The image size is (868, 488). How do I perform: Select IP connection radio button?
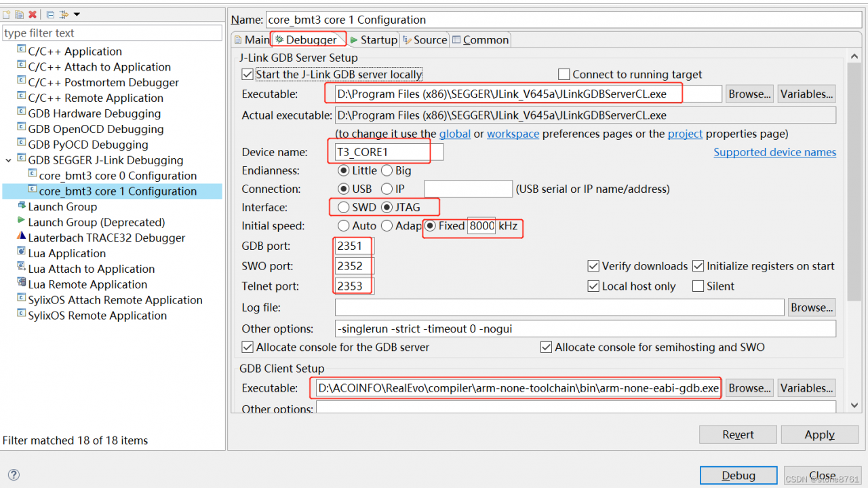click(387, 189)
